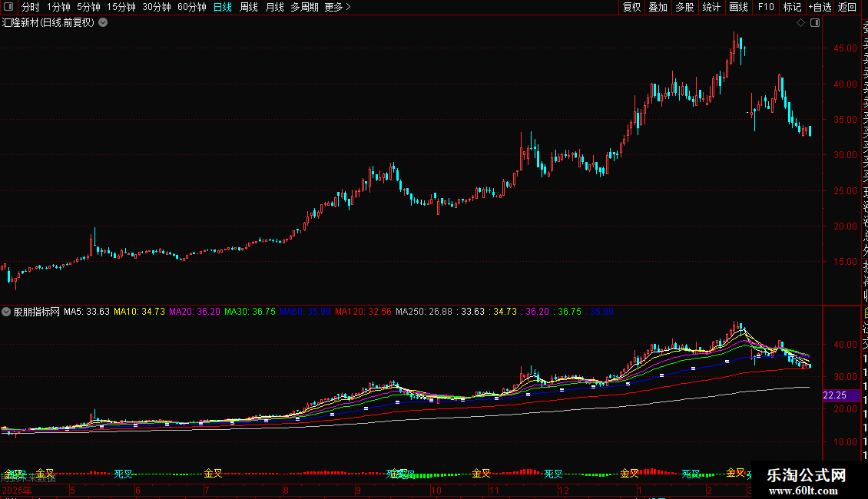Click the 标记 mark tool
Screen dimensions: 868x499
[x=792, y=7]
